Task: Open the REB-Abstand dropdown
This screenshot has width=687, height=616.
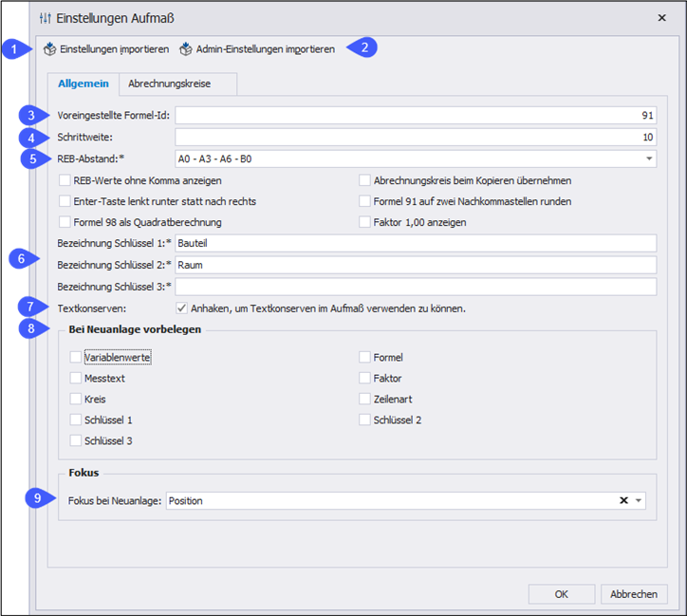Action: [648, 159]
